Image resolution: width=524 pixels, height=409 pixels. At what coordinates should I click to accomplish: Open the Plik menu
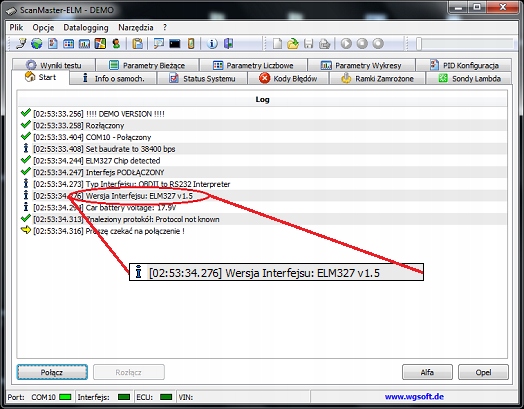point(16,27)
